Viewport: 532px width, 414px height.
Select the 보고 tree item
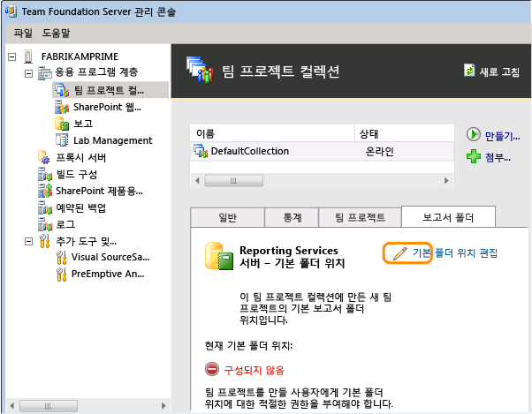(x=83, y=124)
